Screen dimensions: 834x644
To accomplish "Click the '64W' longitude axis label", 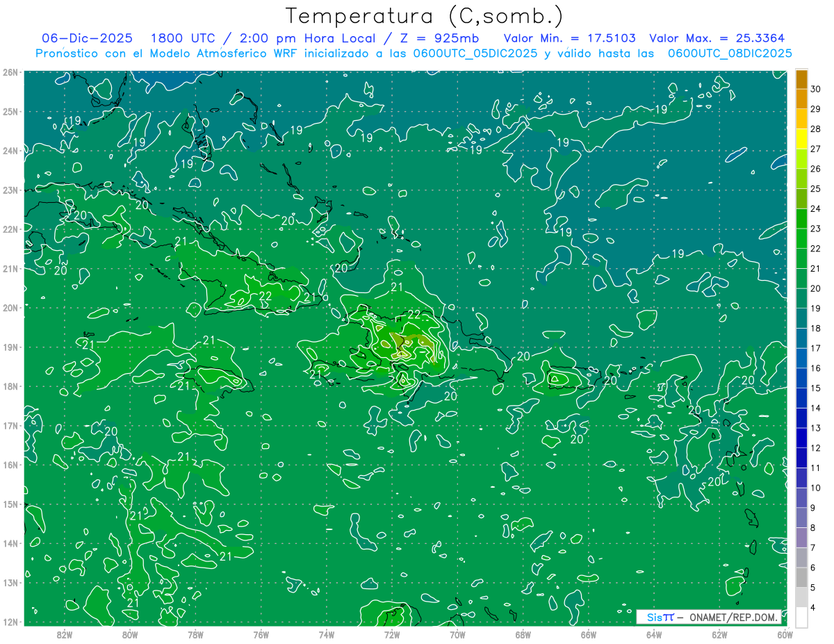I will point(653,634).
